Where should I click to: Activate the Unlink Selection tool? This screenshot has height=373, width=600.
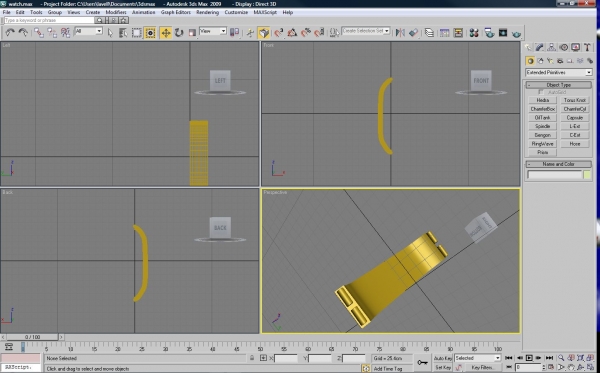pos(52,33)
